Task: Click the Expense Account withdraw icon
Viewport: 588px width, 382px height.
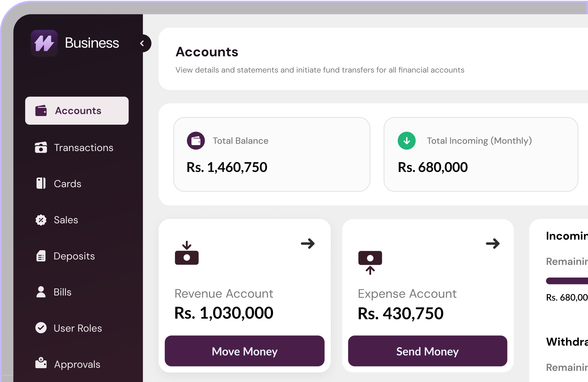Action: (370, 262)
